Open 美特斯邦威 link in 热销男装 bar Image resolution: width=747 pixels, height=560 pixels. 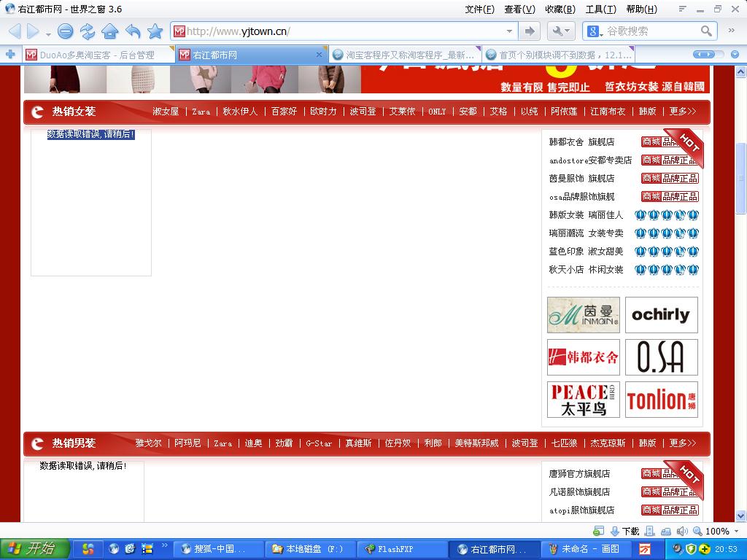[476, 443]
